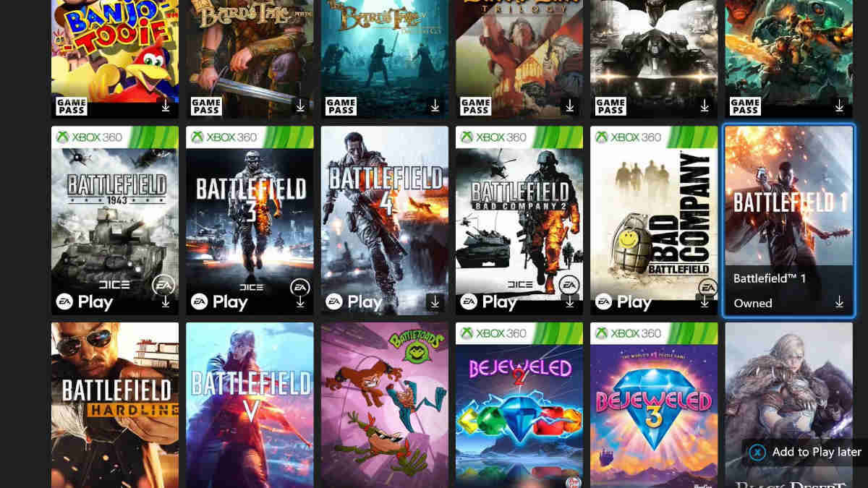Click download icon on Battlefield 4 tile
Viewport: 868px width, 488px height.
coord(435,302)
